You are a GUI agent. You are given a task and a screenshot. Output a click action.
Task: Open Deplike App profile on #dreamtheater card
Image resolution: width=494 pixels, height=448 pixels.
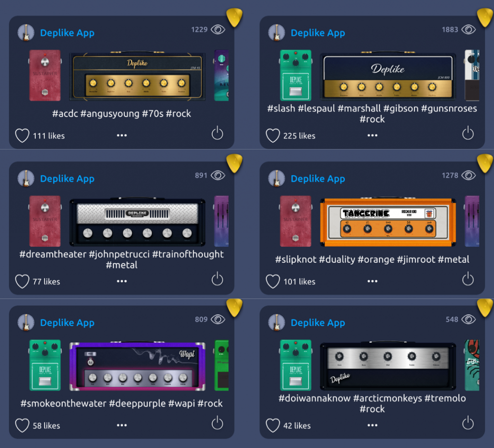[67, 178]
